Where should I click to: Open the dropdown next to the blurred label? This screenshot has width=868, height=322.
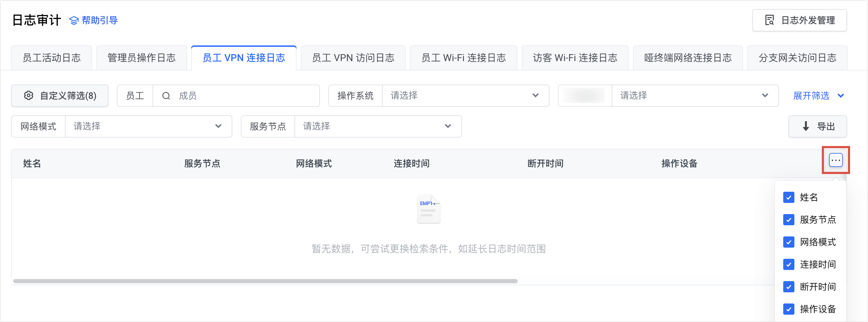point(695,96)
